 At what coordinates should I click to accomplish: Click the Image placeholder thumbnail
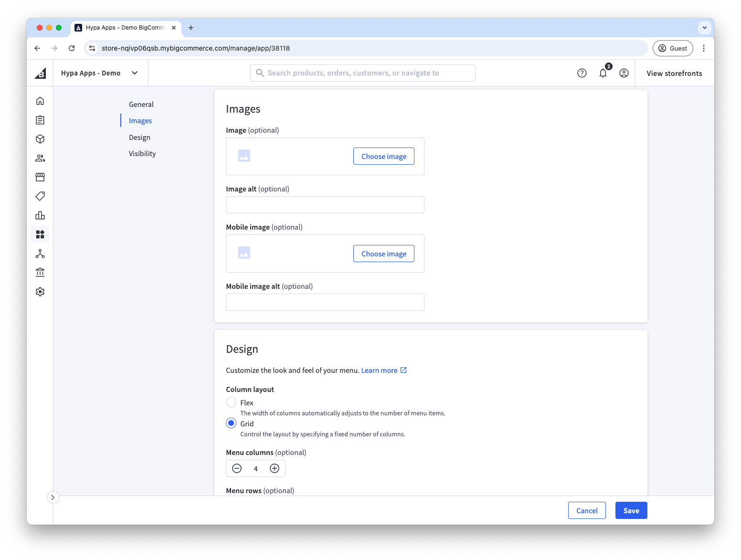(x=244, y=156)
